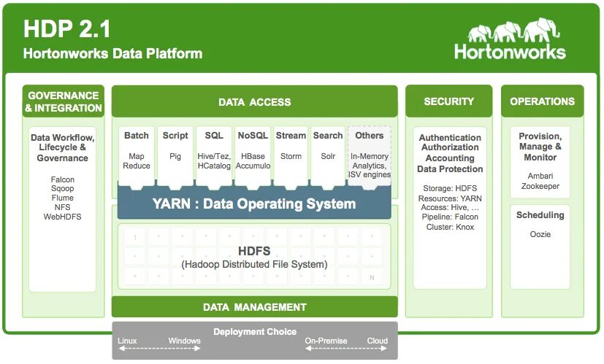Click the On-Premise–Cloud dashed double arrow
The height and width of the screenshot is (364, 604).
tap(346, 349)
